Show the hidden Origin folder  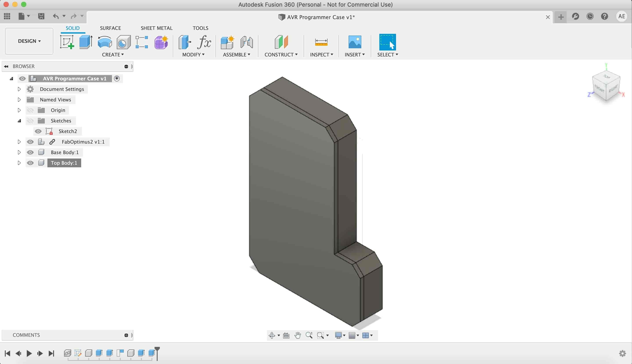pos(30,110)
